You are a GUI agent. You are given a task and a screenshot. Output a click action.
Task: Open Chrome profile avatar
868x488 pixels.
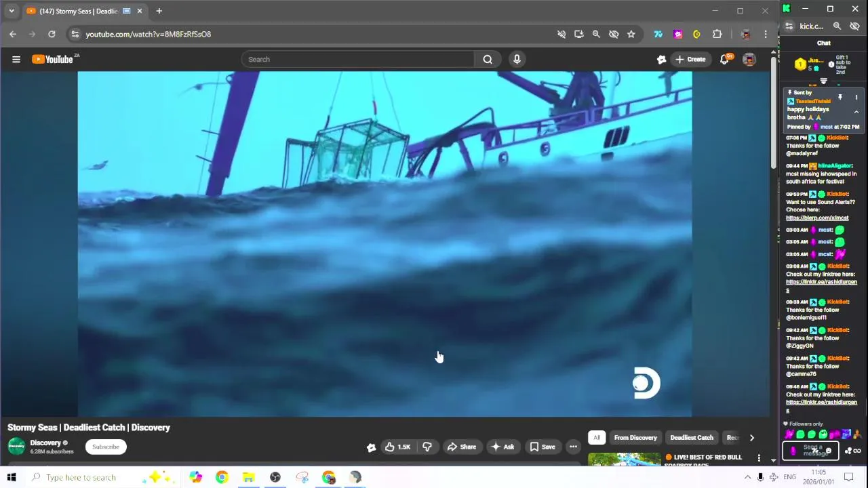[745, 34]
